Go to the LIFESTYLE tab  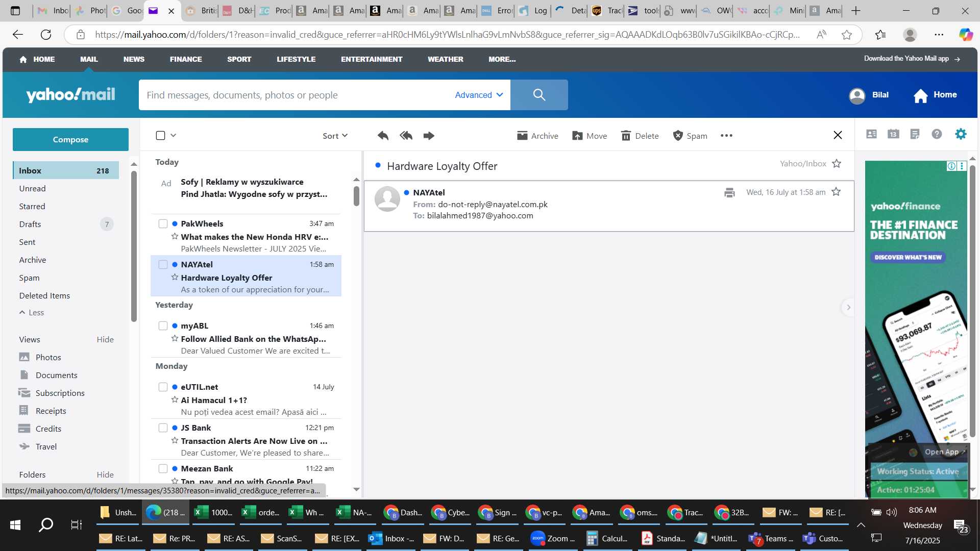point(296,59)
